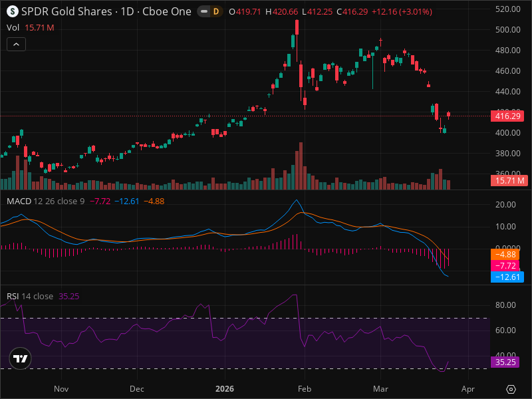The height and width of the screenshot is (399, 532).
Task: Click the +12.16 (+3.01%) change value
Action: 402,12
